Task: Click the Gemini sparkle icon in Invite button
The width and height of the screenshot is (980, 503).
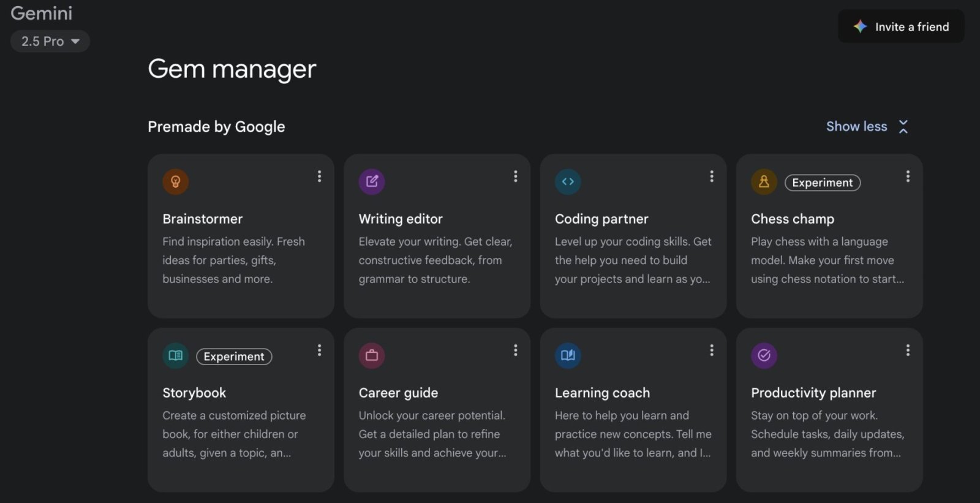Action: point(860,26)
